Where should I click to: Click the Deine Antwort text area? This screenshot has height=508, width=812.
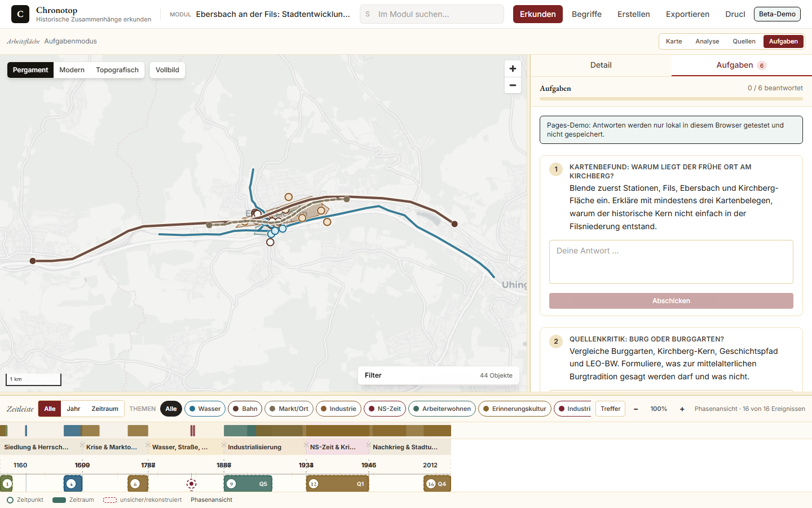[x=671, y=262]
